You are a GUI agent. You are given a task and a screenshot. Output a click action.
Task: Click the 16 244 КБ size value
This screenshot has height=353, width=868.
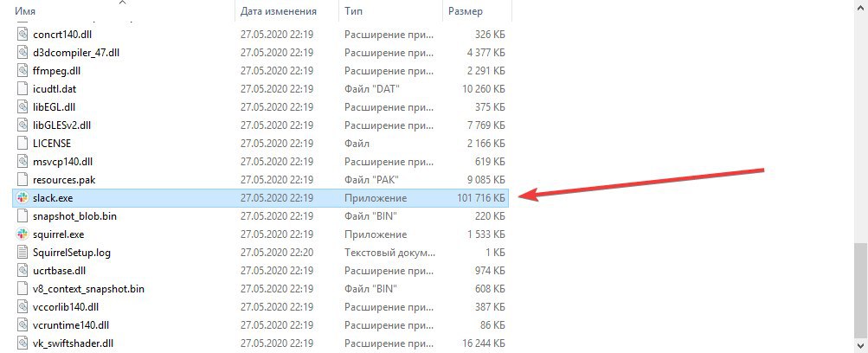tap(483, 343)
